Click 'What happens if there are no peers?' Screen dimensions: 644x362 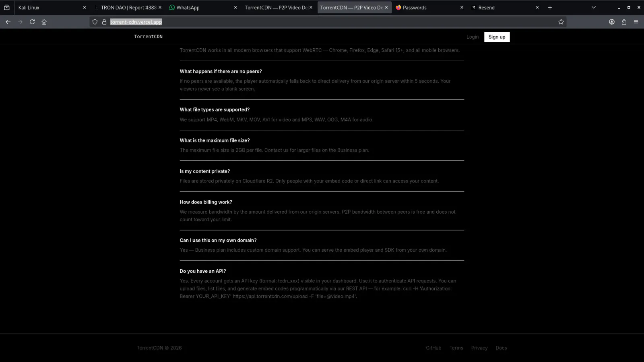click(x=221, y=71)
